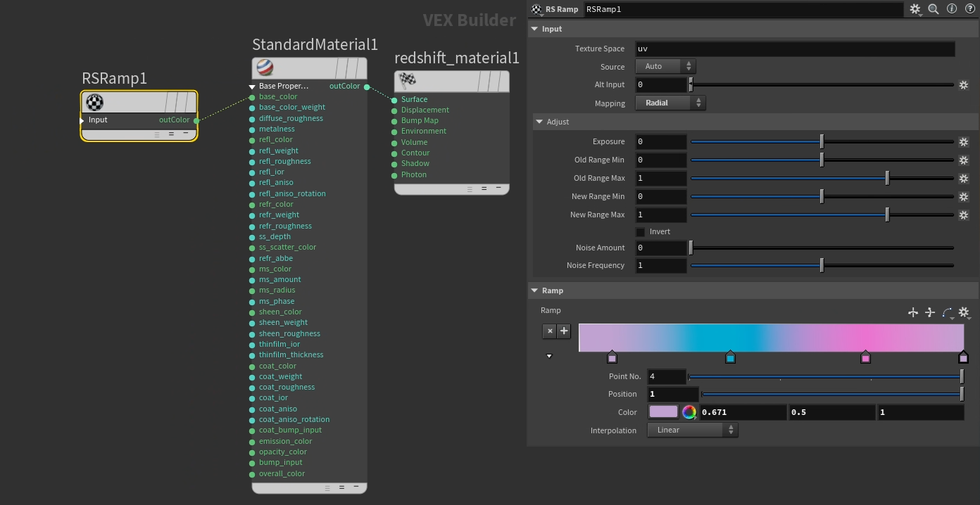
Task: Open the Mapping dropdown set to Radial
Action: click(670, 103)
